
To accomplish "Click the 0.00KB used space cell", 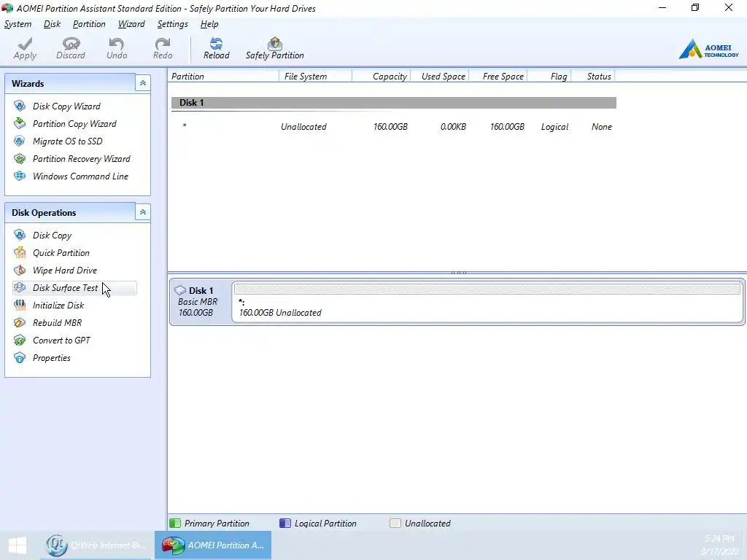I will point(453,127).
